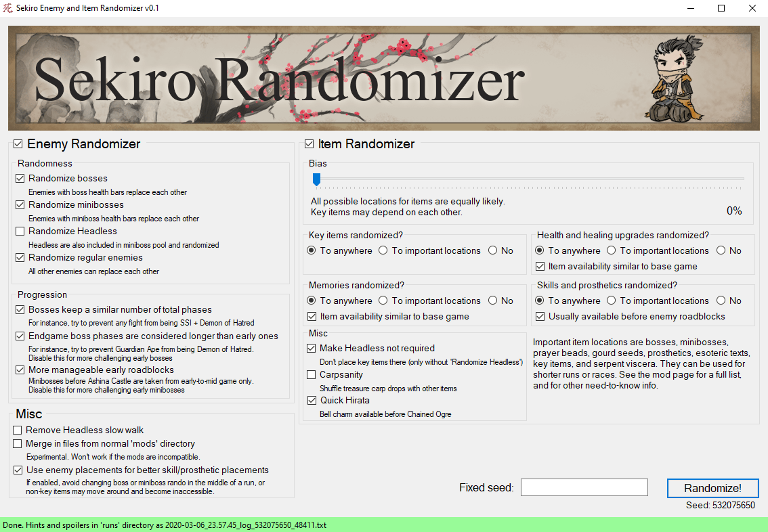Uncheck Usually available before enemy roadblocks

click(540, 317)
